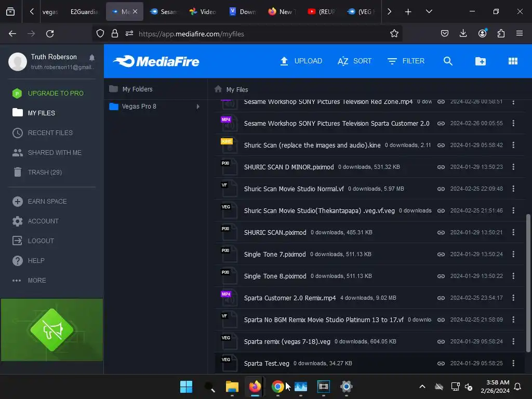This screenshot has height=399, width=532.
Task: Open MY FILES in sidebar
Action: point(34,113)
